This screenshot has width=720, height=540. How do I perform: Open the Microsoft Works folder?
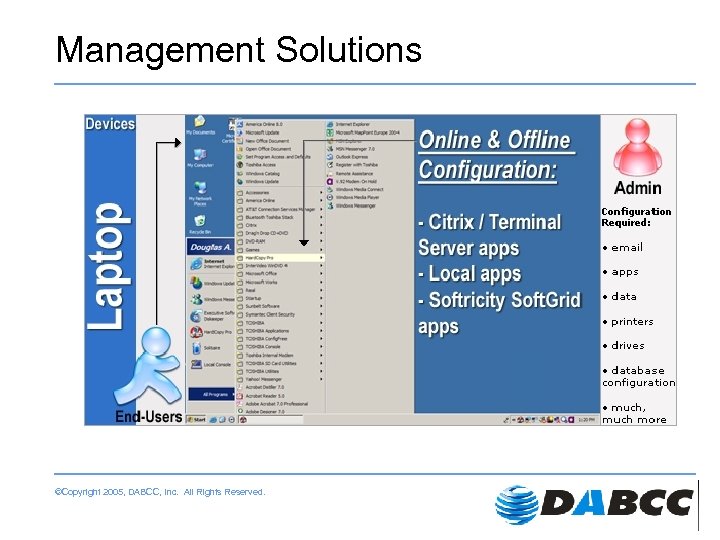[280, 282]
